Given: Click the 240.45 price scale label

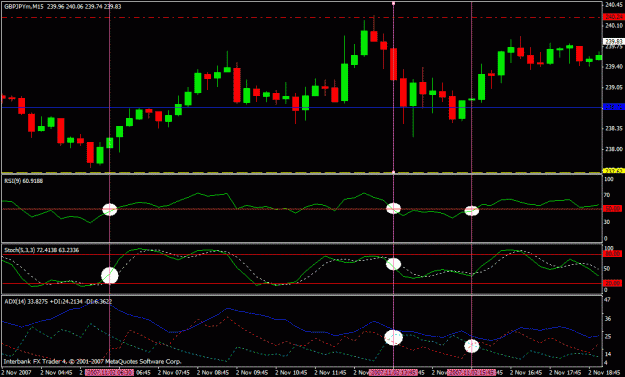Looking at the screenshot, I should (x=614, y=5).
